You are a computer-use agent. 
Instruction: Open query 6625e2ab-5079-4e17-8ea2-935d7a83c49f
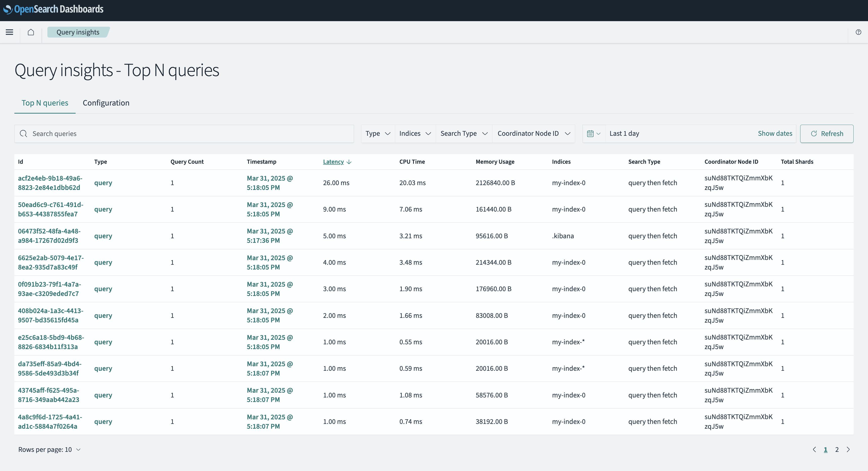pos(51,262)
